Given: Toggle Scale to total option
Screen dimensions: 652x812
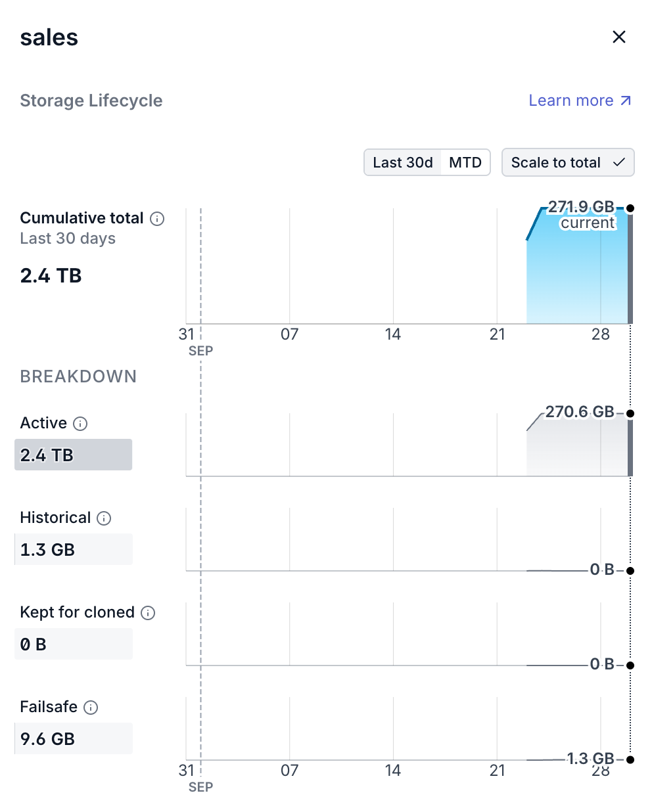Looking at the screenshot, I should (x=568, y=162).
